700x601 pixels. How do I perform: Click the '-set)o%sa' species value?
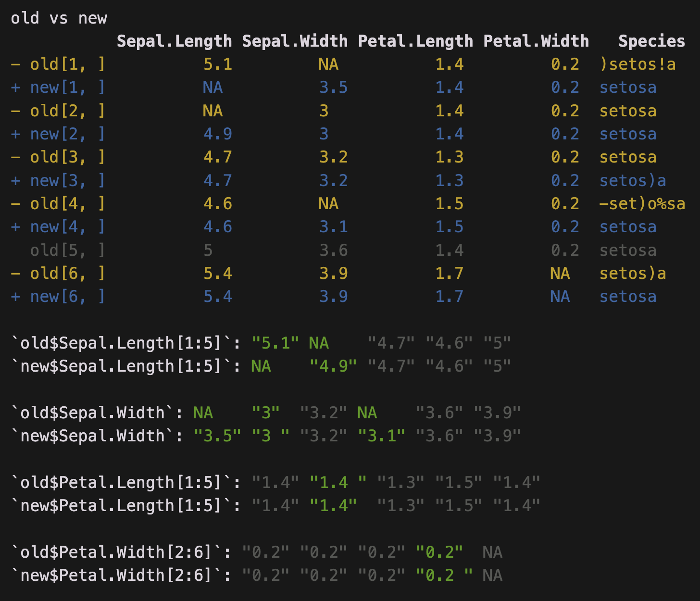tap(642, 204)
